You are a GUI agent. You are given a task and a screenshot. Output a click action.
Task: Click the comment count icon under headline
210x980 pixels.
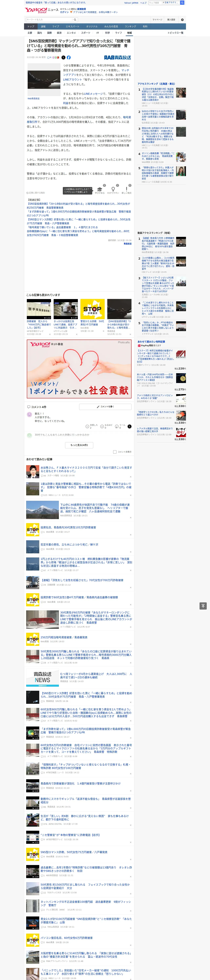(x=49, y=57)
